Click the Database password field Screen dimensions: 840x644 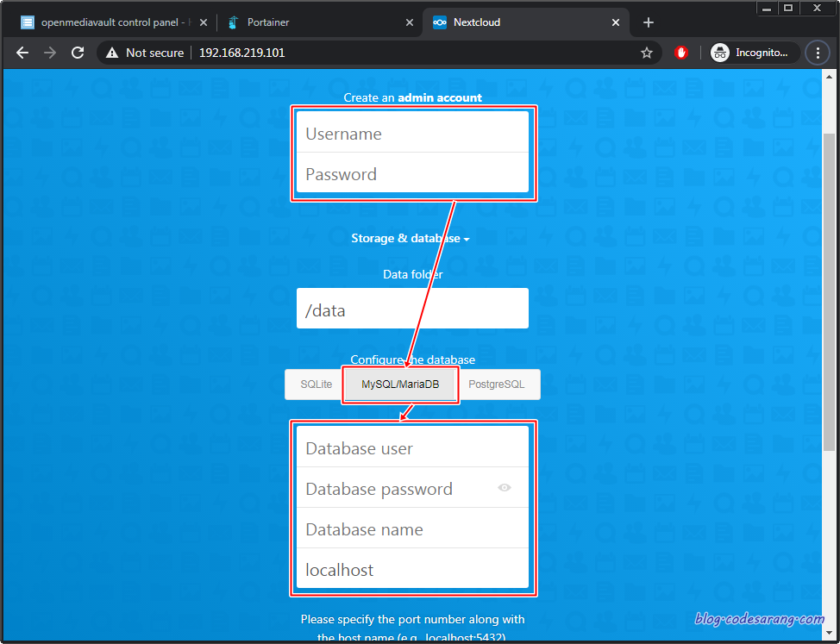click(x=412, y=488)
